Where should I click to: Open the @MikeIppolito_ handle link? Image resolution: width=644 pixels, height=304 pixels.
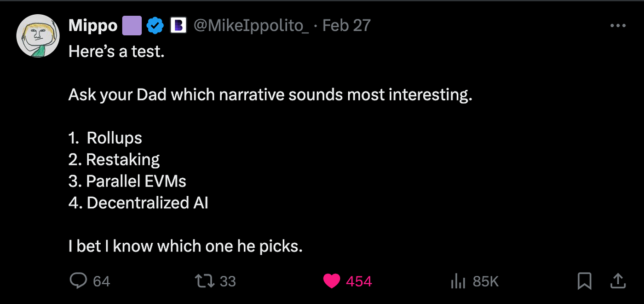(x=251, y=26)
